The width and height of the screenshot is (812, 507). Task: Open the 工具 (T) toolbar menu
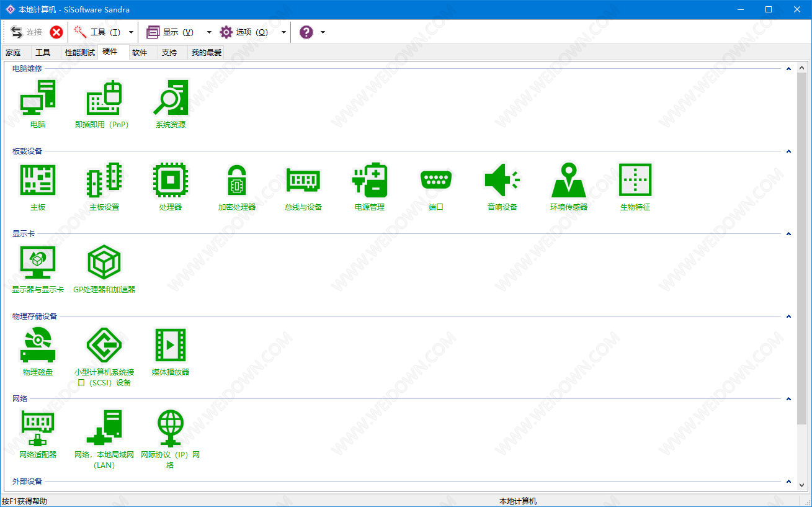(x=98, y=32)
